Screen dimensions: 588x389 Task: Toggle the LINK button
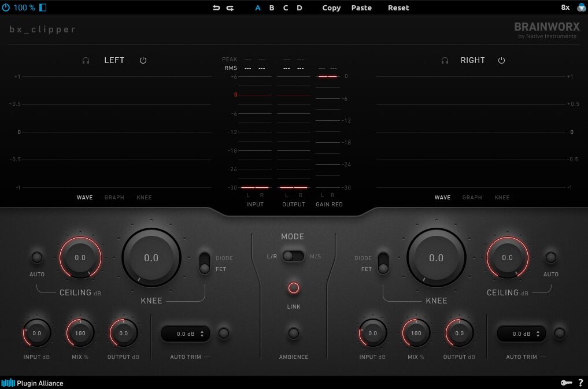294,288
